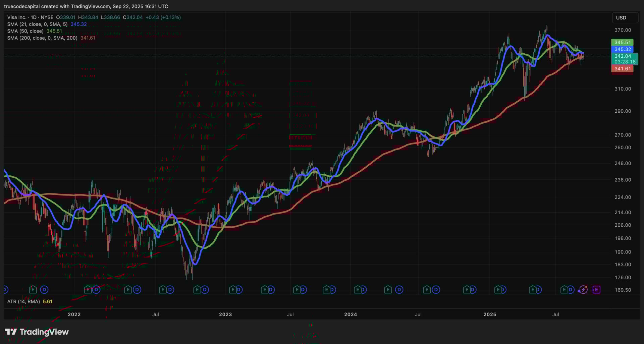Open the November 2022 dividend marker
The width and height of the screenshot is (644, 344).
click(205, 289)
